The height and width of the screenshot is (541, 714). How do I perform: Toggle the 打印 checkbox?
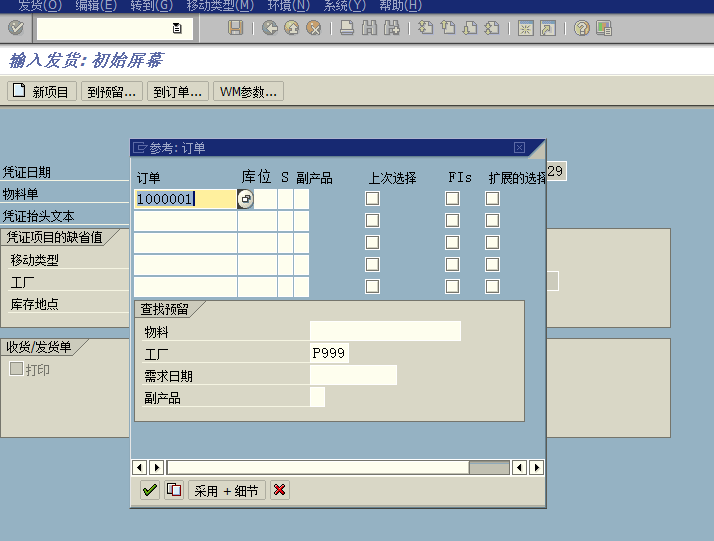click(x=16, y=368)
